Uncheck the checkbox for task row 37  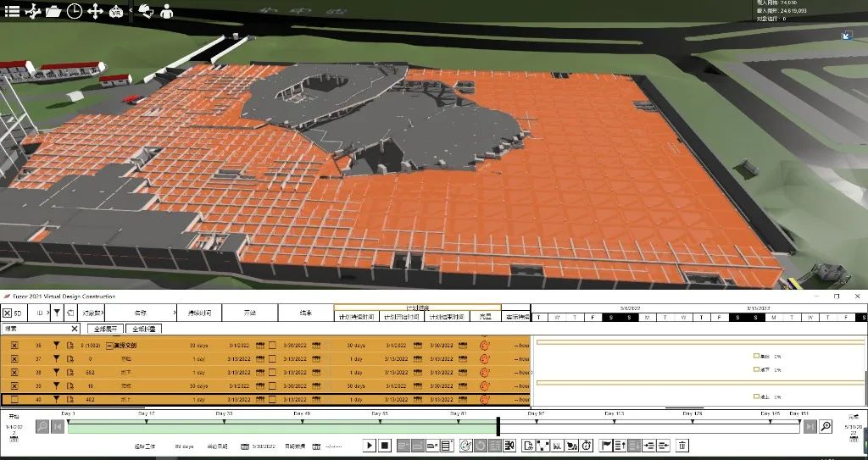click(x=14, y=358)
